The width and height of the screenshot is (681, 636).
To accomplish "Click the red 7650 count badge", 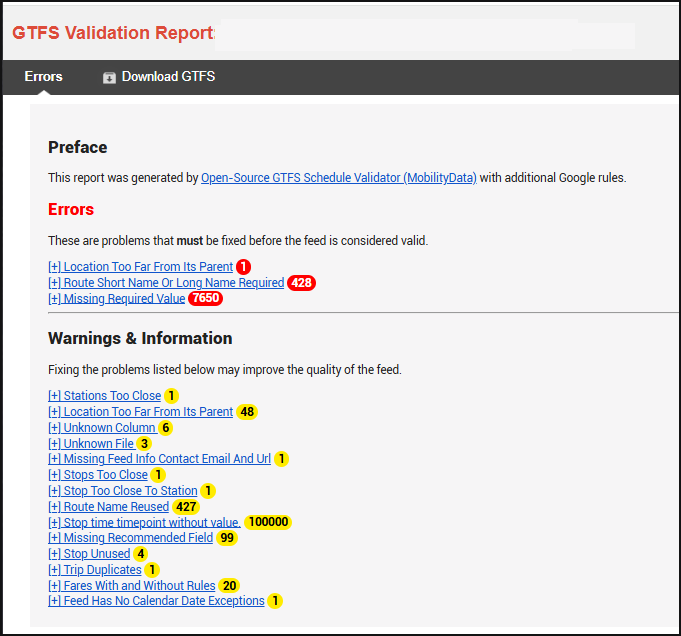I will point(205,298).
